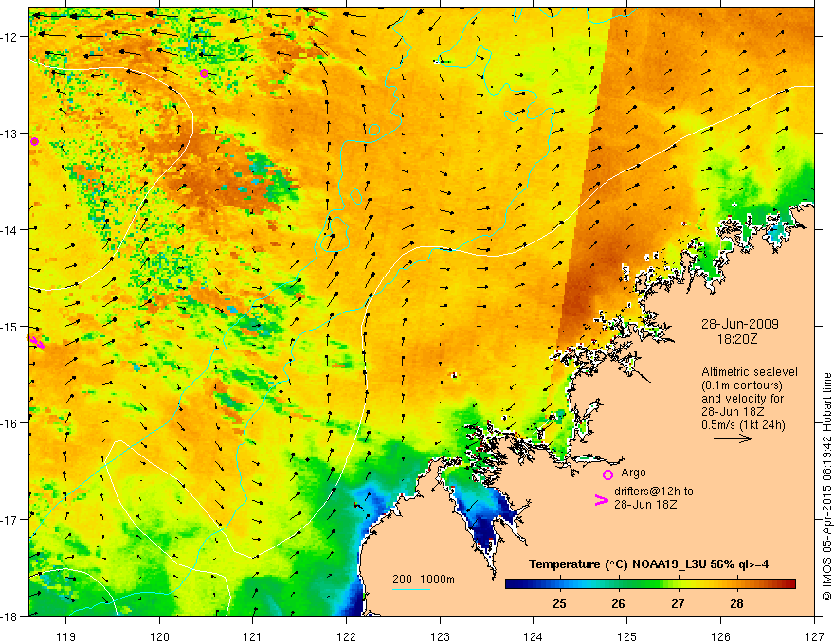Click the 0.5m/s velocity scale arrow
The height and width of the screenshot is (644, 834).
coord(733,438)
